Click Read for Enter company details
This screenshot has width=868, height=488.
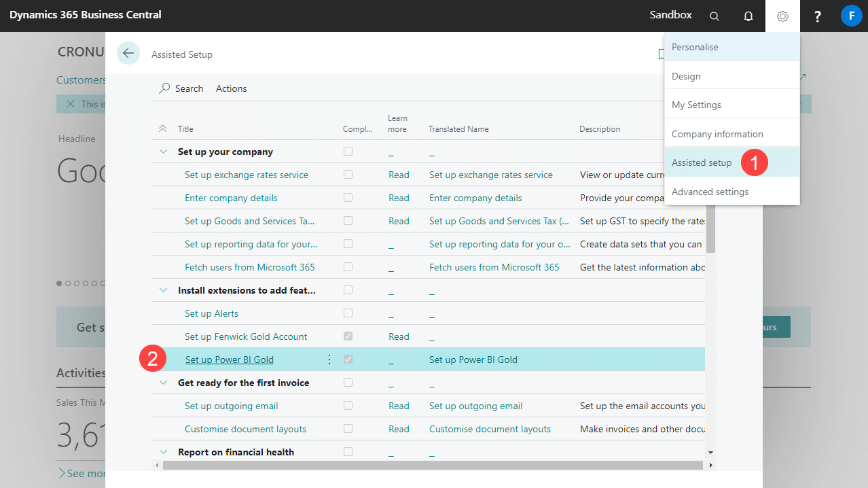[x=399, y=198]
